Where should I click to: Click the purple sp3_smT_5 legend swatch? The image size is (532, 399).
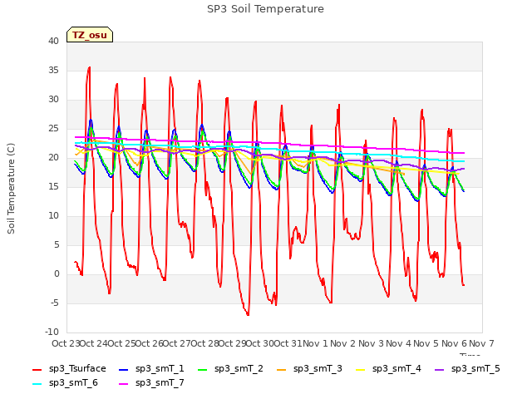[440, 369]
